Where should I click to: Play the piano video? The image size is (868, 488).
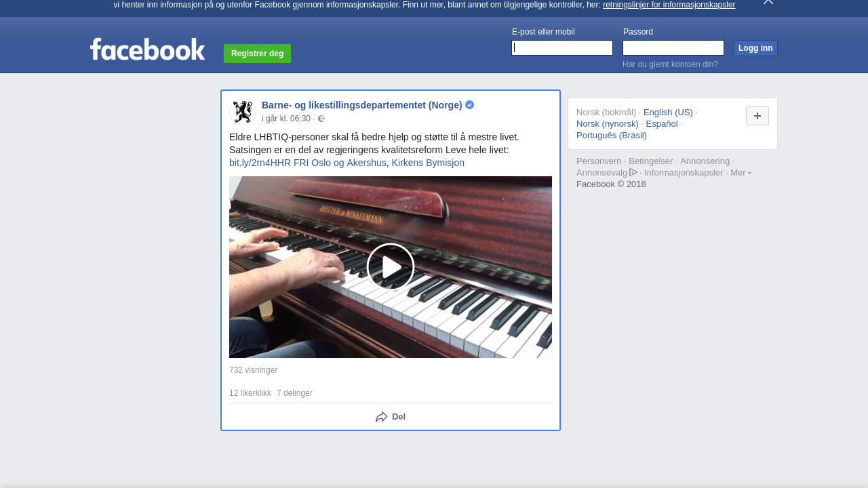pyautogui.click(x=391, y=267)
